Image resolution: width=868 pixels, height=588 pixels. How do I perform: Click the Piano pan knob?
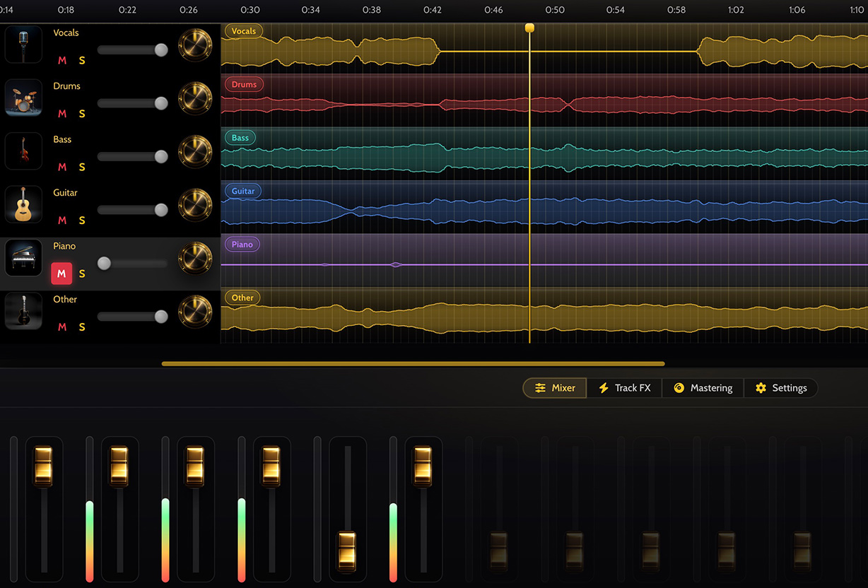[196, 258]
